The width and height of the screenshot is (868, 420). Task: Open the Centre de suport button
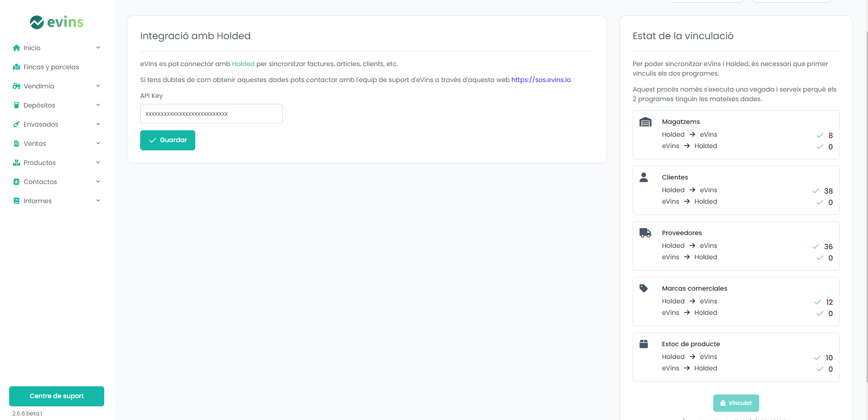pyautogui.click(x=56, y=396)
